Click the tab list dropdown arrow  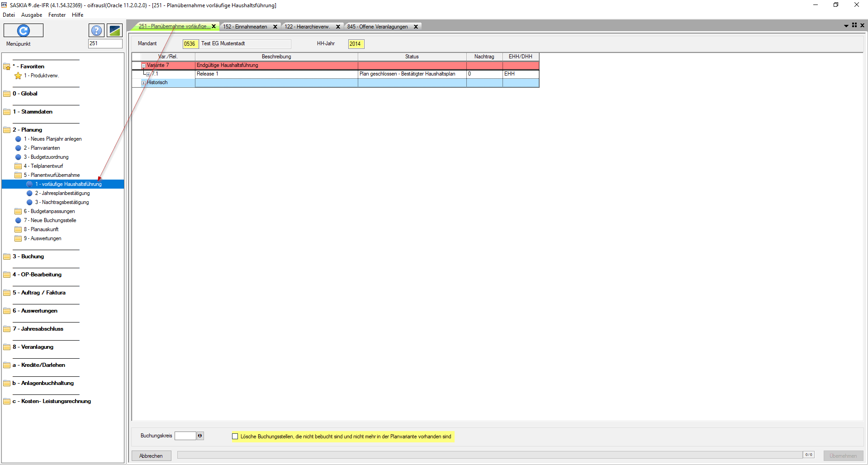[846, 26]
